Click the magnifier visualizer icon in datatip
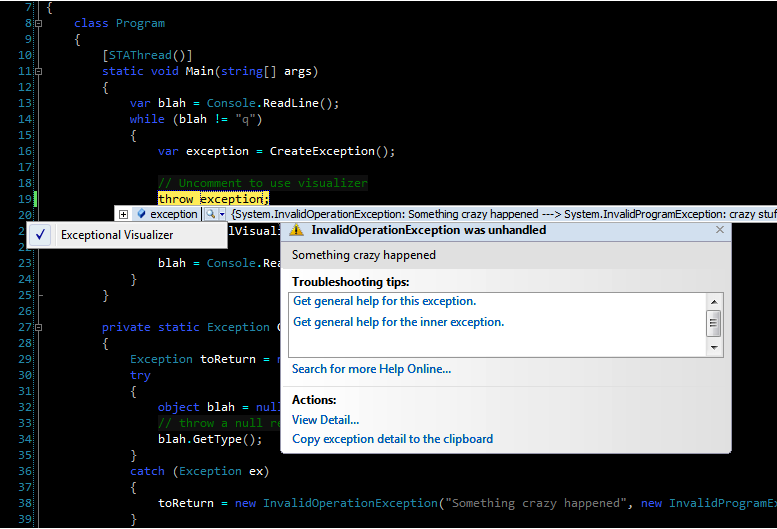The height and width of the screenshot is (529, 777). (x=210, y=214)
